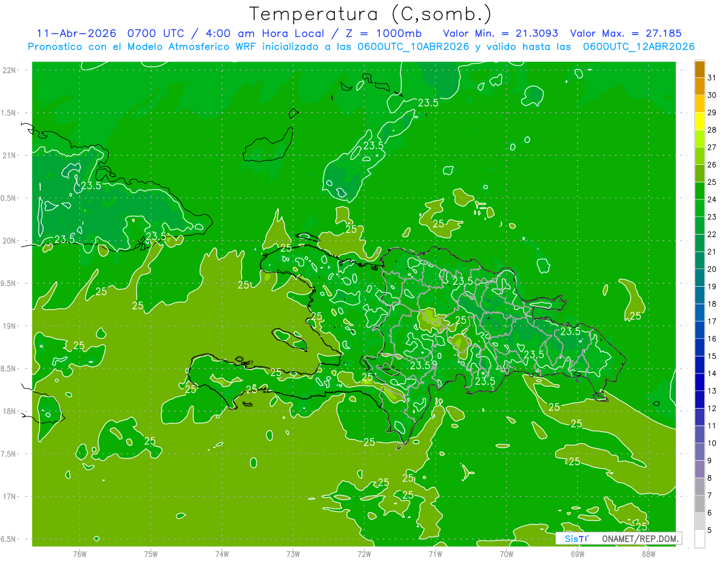728x562 pixels.
Task: Pick the lavender swatch beside legend value 9
Action: 699,469
